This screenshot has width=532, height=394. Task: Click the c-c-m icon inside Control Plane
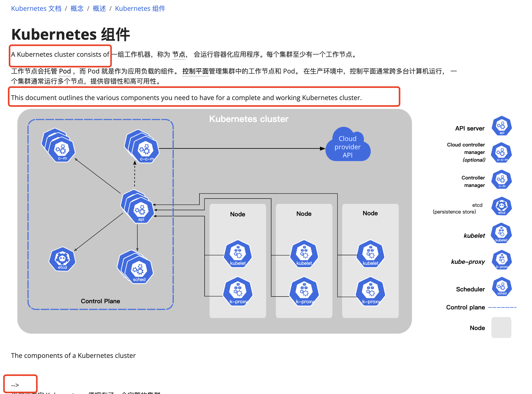point(146,150)
